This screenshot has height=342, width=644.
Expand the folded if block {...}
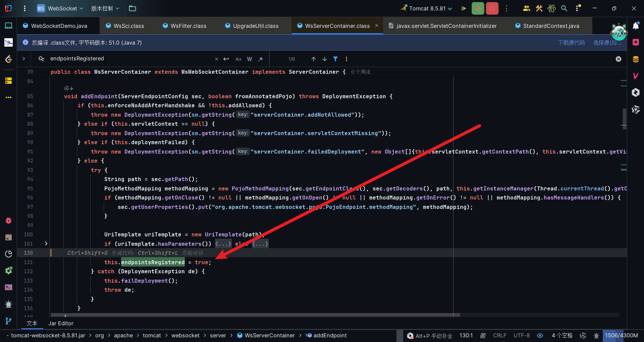223,244
